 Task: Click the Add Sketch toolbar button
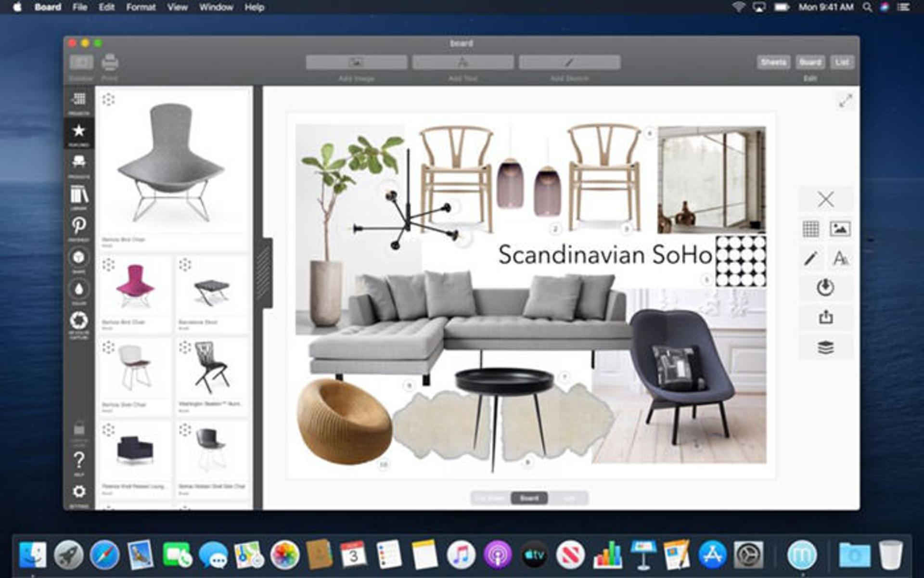coord(569,62)
